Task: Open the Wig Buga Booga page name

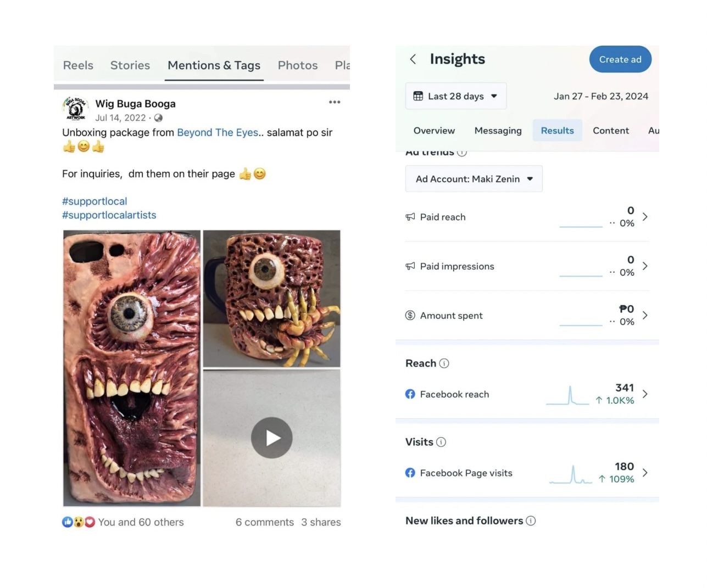Action: point(136,104)
